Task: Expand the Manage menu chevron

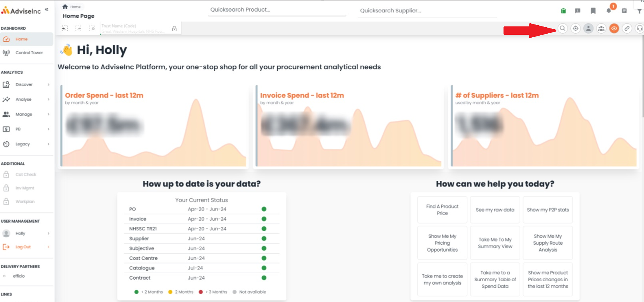Action: (48, 114)
